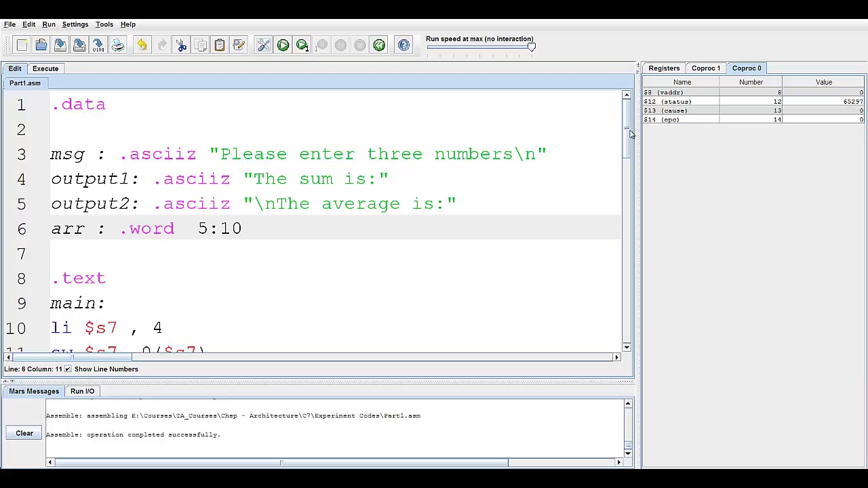868x488 pixels.
Task: Open the Tools menu
Action: pos(104,24)
